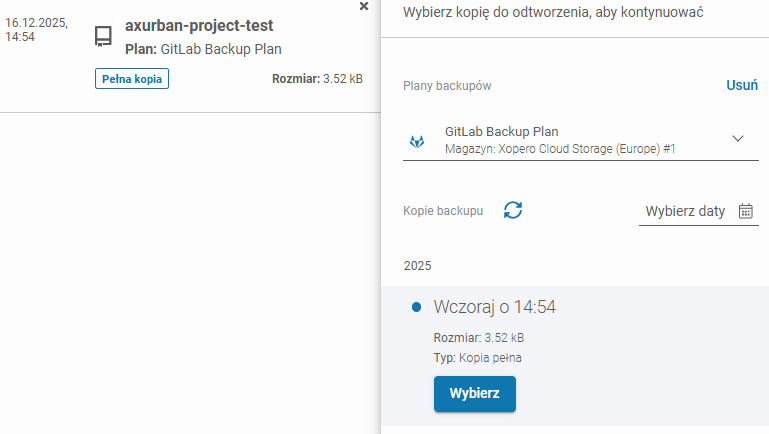The width and height of the screenshot is (769, 434).
Task: Expand the backup plan dropdown chevron
Action: [x=738, y=139]
